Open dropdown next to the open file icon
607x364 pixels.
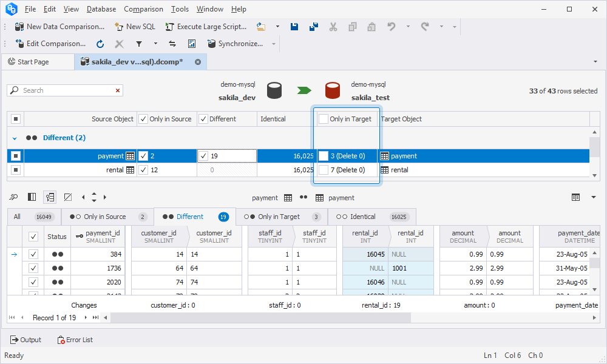277,27
